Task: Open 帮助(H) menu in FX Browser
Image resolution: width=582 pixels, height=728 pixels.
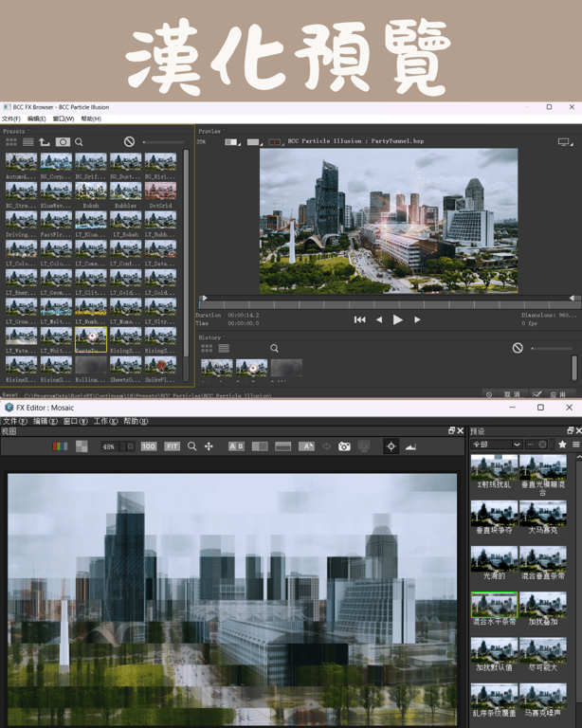Action: point(91,118)
